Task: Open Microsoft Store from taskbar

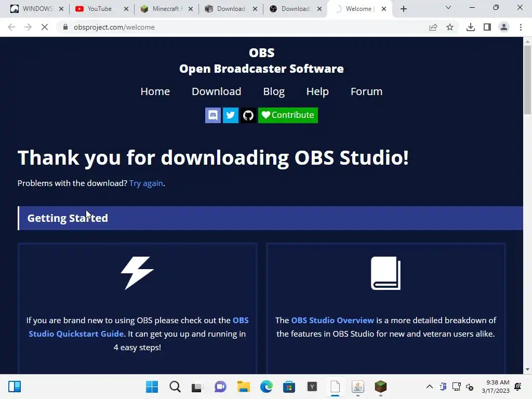Action: [x=289, y=387]
